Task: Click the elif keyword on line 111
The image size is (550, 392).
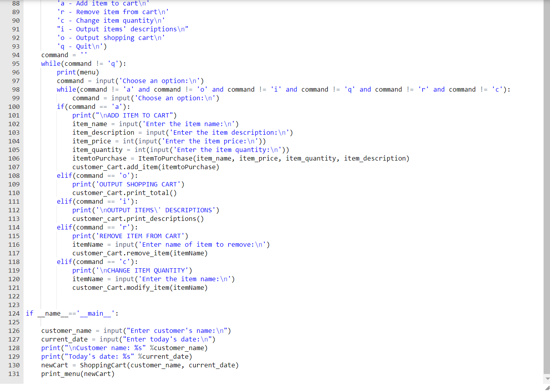Action: click(x=64, y=201)
